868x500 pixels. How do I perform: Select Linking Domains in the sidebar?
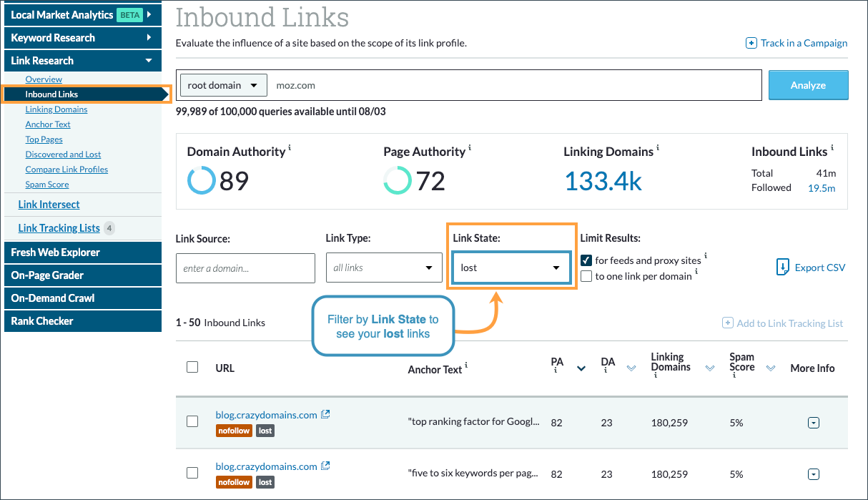[56, 109]
